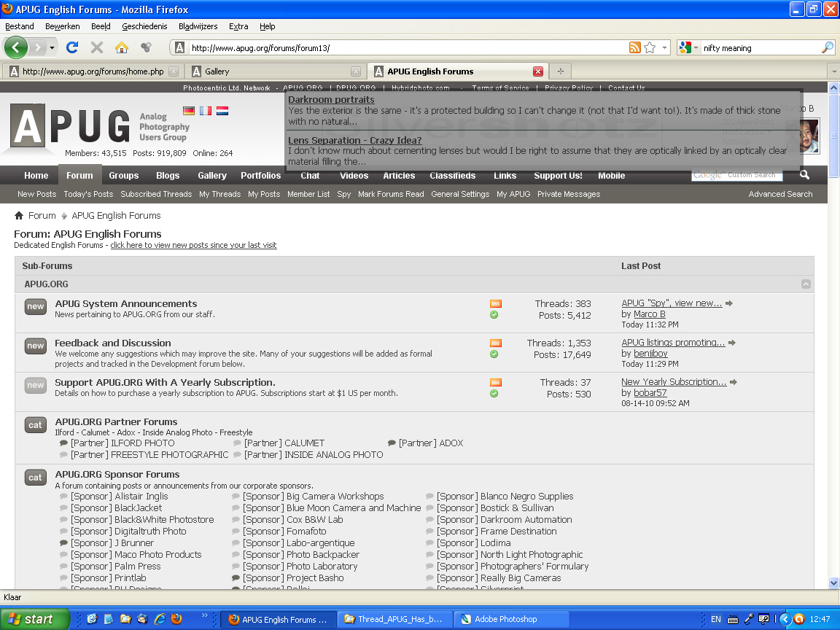Image resolution: width=840 pixels, height=630 pixels.
Task: Click Mark Forums Read link
Action: pos(391,194)
